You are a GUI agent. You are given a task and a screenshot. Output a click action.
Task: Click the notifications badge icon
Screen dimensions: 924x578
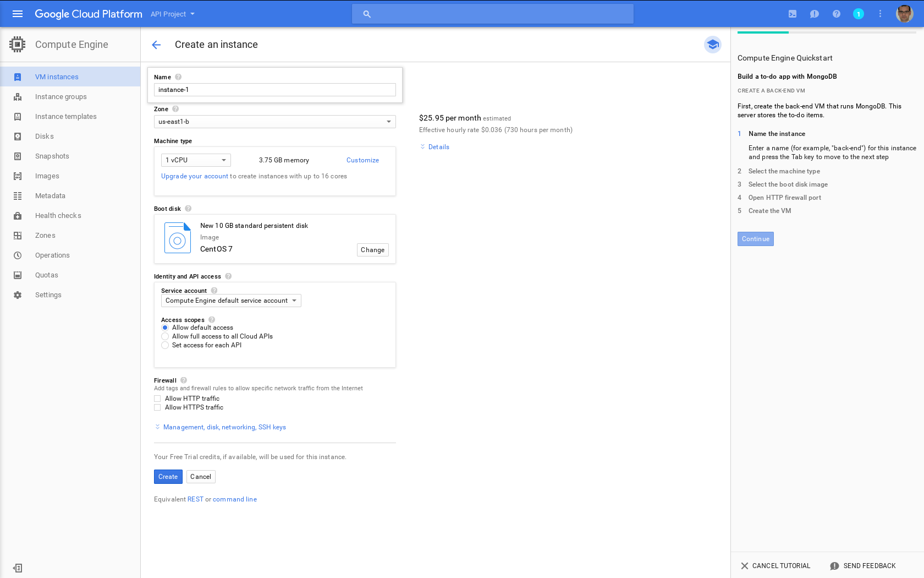[x=858, y=14]
